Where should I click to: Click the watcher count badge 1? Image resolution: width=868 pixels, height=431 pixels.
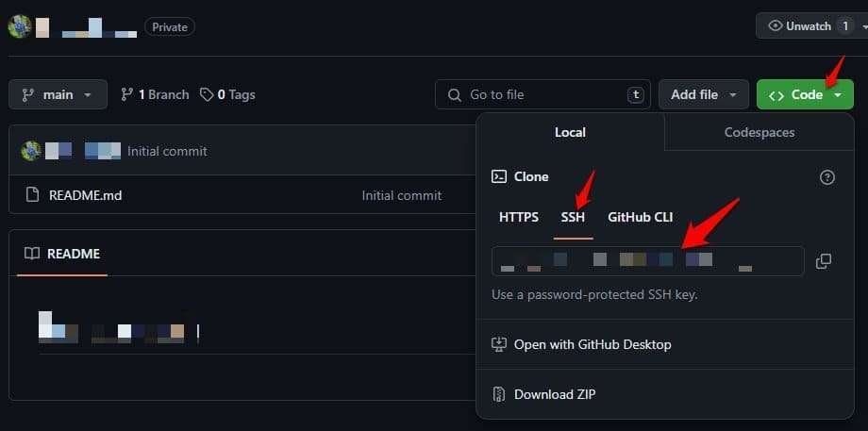coord(844,26)
